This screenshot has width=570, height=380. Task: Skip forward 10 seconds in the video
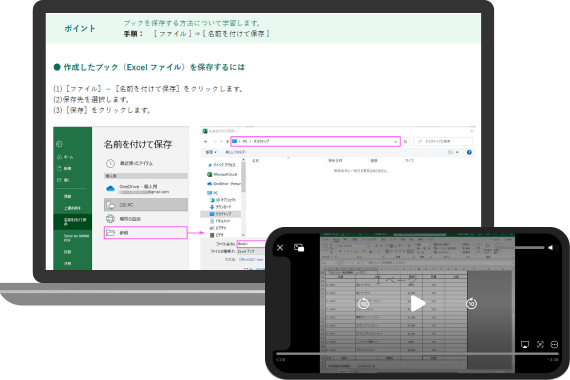tap(471, 304)
